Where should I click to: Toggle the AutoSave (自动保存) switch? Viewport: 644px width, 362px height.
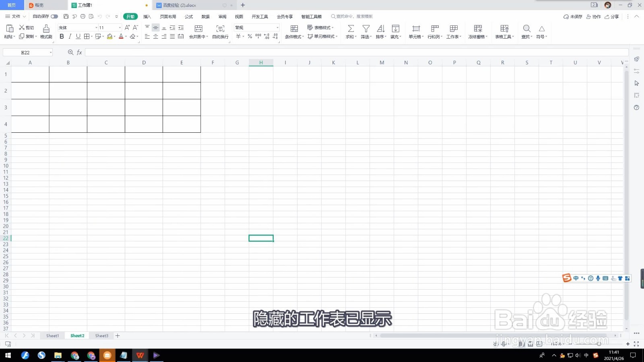coord(54,16)
